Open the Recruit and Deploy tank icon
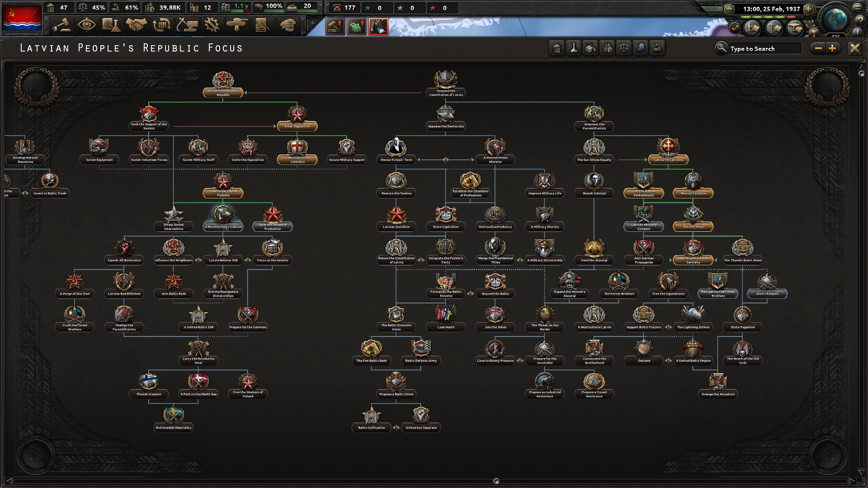868x488 pixels. pos(237,25)
